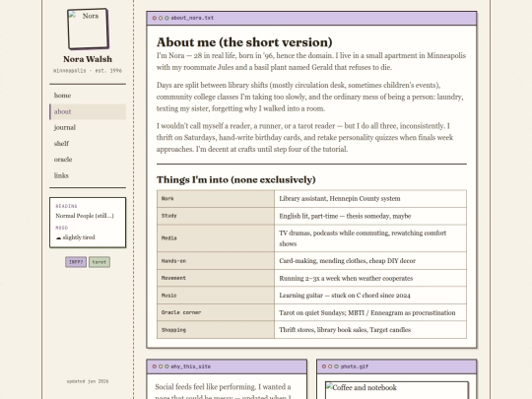Click green dot in about_nora.txt title bar
Image resolution: width=532 pixels, height=399 pixels.
point(166,18)
